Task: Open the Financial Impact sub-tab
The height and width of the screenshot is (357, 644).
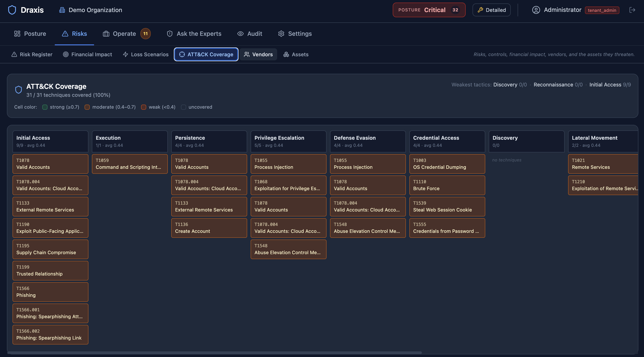Action: tap(88, 55)
